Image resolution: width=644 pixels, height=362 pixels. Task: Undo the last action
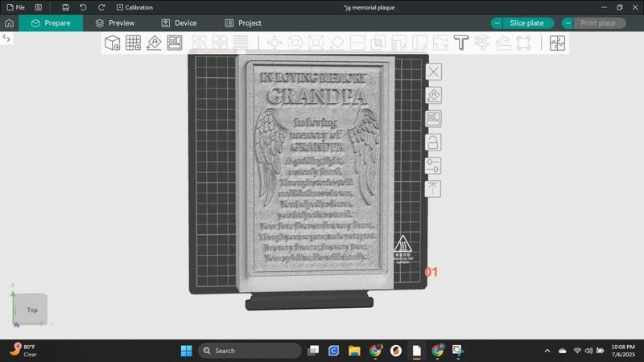pyautogui.click(x=83, y=7)
